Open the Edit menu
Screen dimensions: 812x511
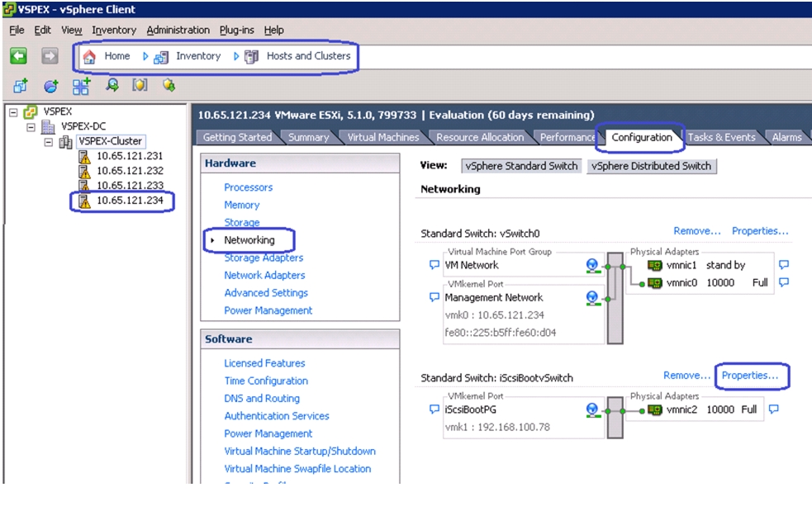click(x=42, y=30)
